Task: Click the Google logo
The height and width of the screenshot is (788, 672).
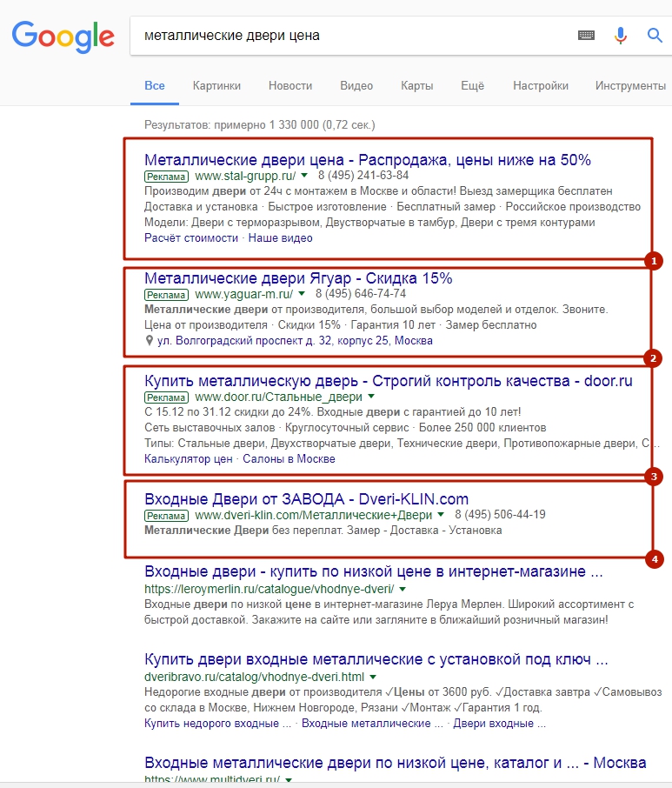Action: (x=63, y=37)
